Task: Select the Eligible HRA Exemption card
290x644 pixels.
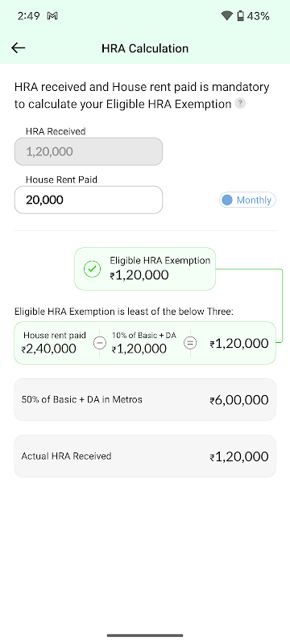Action: 145,269
